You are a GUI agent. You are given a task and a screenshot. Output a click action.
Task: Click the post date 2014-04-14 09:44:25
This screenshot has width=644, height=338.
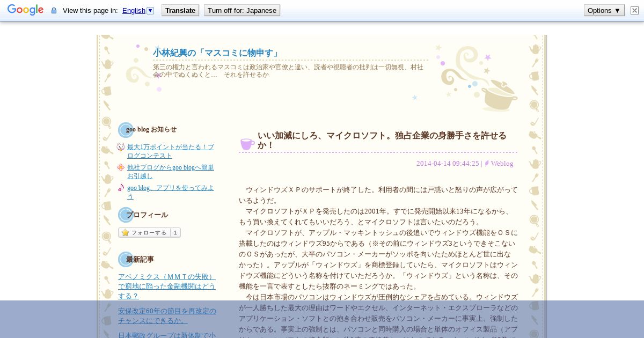448,164
